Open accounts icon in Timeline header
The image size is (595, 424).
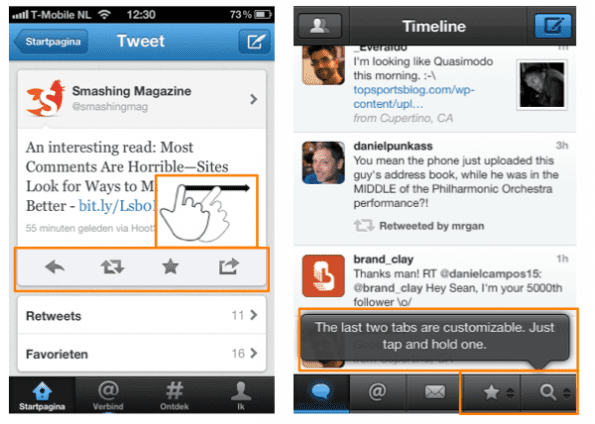tap(320, 26)
